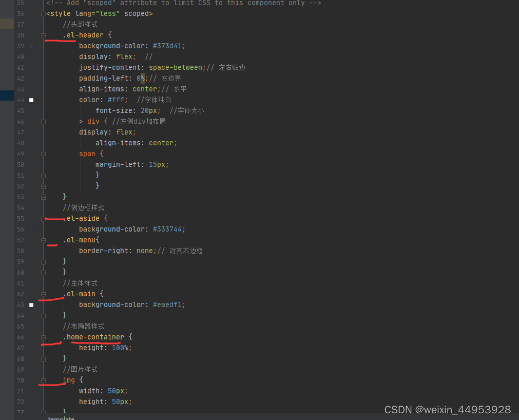The image size is (519, 420).
Task: Collapse the .el-main style block
Action: click(x=43, y=294)
